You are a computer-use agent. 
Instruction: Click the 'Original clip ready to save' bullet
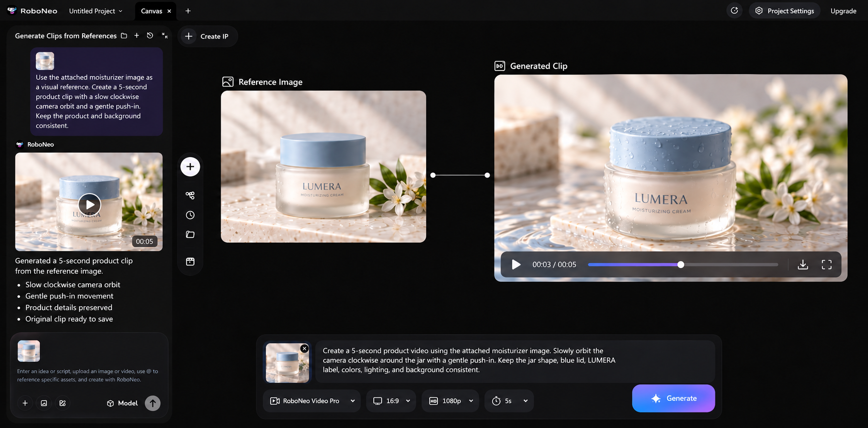click(69, 319)
